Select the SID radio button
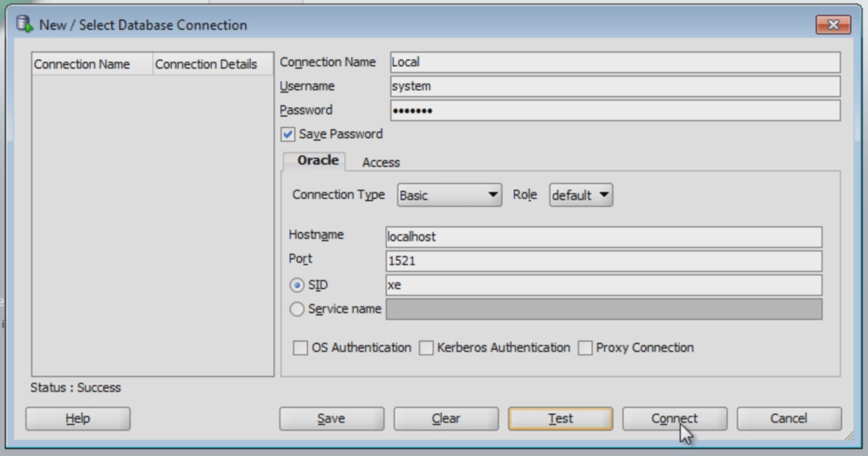Viewport: 868px width, 456px height. (x=297, y=285)
